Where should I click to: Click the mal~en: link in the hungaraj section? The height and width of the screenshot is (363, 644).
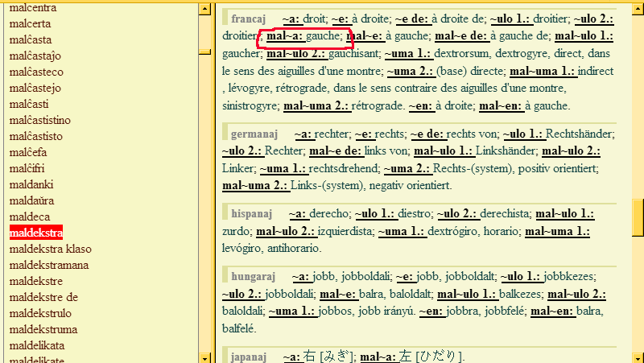pos(552,311)
